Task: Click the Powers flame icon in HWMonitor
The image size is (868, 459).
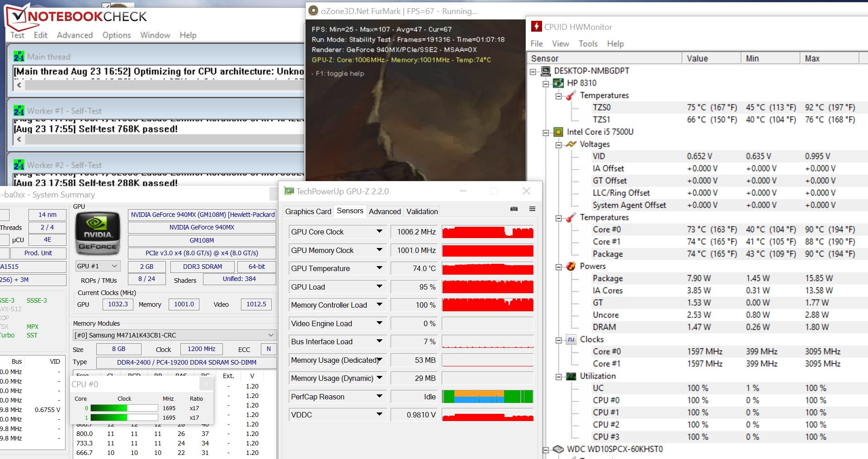Action: (x=571, y=266)
